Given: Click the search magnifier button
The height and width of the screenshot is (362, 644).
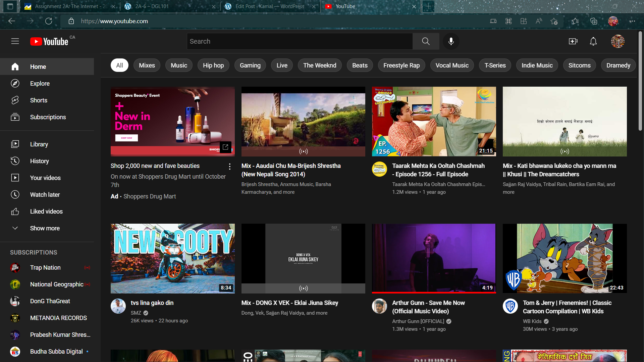Looking at the screenshot, I should (x=426, y=41).
